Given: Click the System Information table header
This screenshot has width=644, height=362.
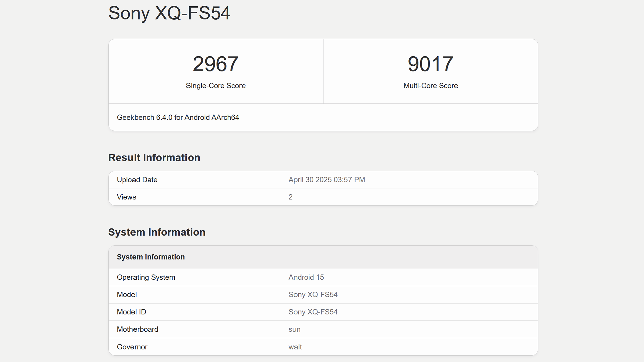Looking at the screenshot, I should point(151,257).
